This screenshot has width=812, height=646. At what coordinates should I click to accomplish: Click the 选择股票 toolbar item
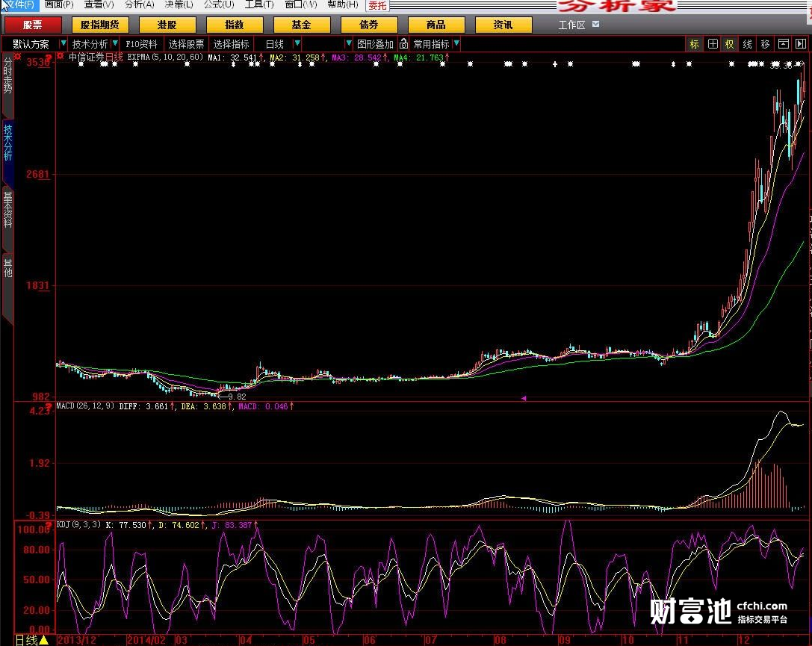click(x=187, y=44)
